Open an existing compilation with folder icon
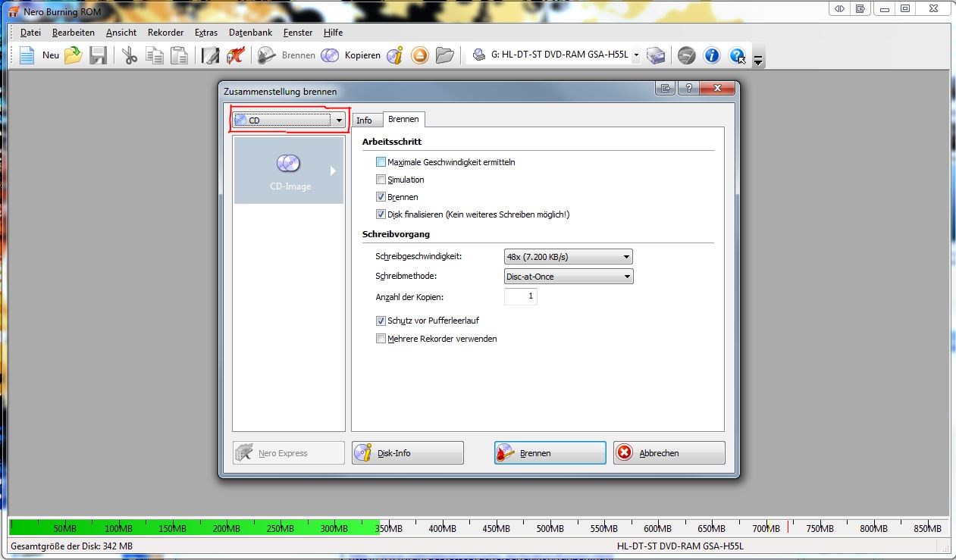This screenshot has width=956, height=560. 73,55
